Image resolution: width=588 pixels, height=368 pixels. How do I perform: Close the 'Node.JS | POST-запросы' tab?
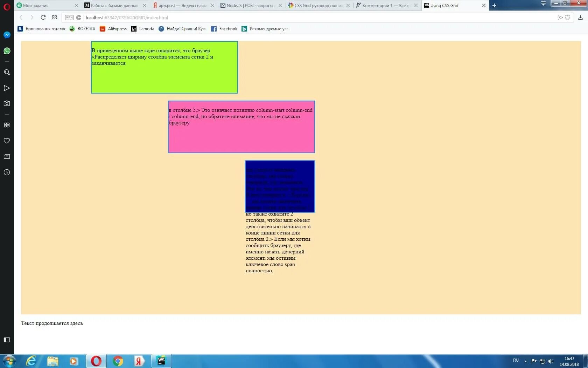280,6
